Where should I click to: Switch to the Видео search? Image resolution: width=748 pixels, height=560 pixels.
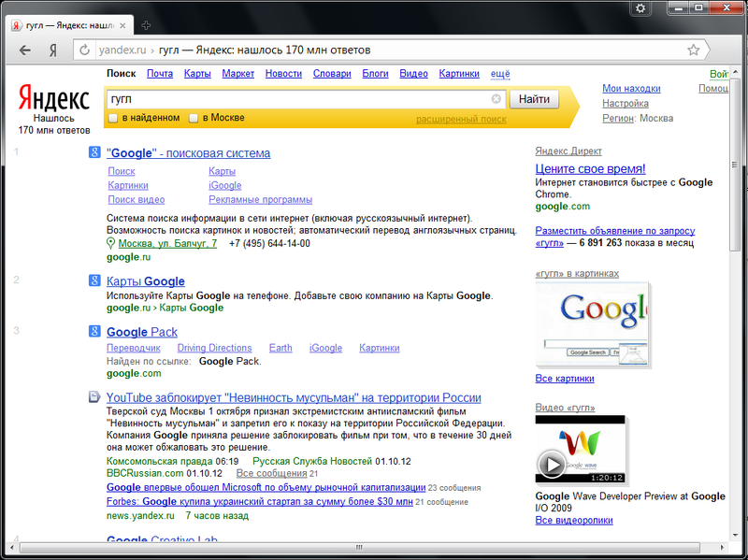click(413, 74)
